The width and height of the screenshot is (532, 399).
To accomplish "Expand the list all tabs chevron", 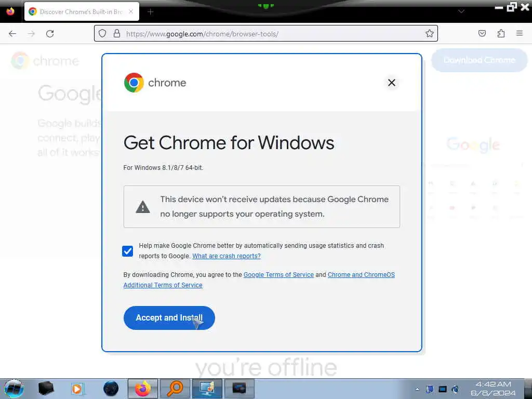I will point(461,11).
